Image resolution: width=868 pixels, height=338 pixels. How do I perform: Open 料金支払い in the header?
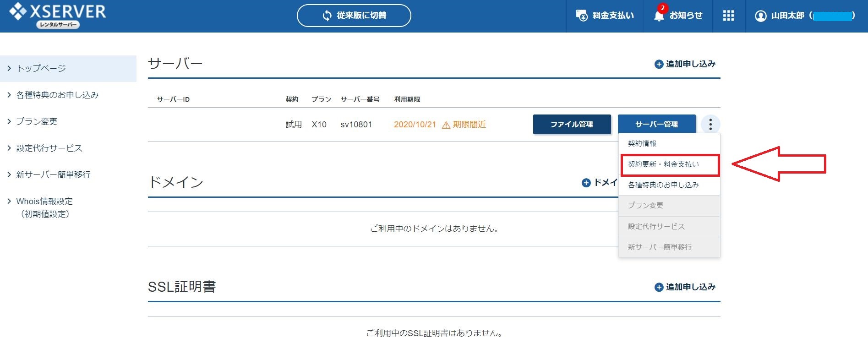pos(605,16)
